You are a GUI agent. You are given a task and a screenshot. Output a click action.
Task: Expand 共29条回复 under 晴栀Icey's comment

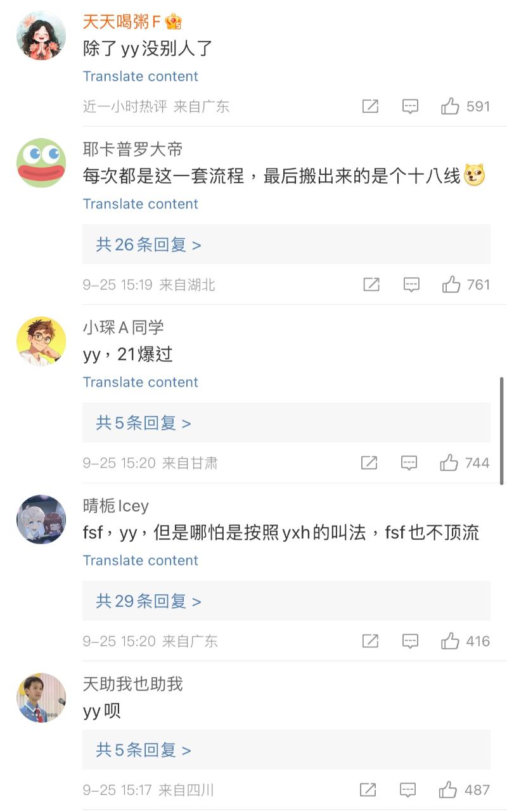148,601
